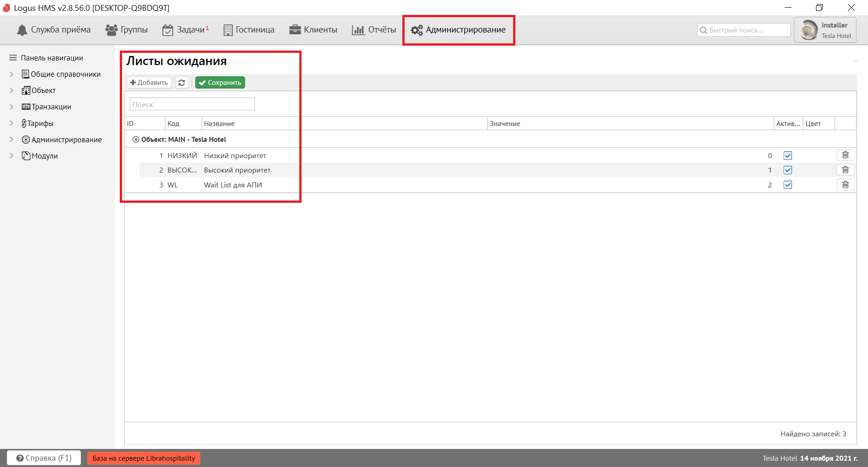868x467 pixels.
Task: Sort by the Значение column header
Action: click(631, 123)
